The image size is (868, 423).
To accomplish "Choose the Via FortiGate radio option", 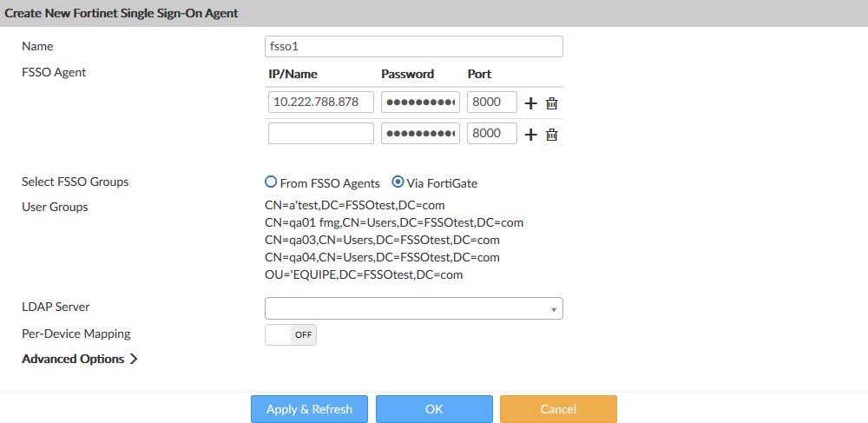I will click(x=398, y=183).
